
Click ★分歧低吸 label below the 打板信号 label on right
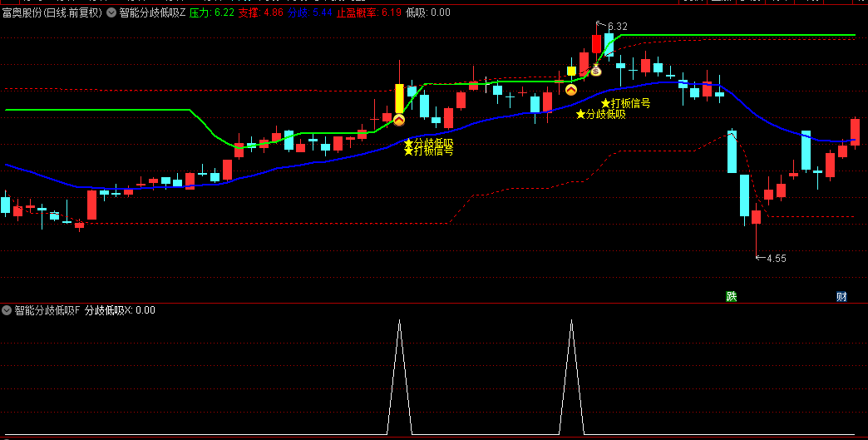click(x=600, y=115)
